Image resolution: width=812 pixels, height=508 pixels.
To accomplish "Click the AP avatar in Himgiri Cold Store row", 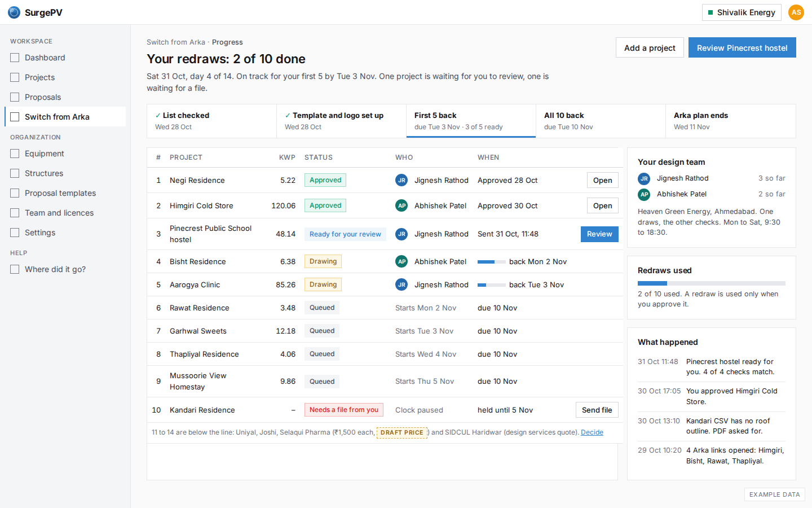I will pos(401,205).
